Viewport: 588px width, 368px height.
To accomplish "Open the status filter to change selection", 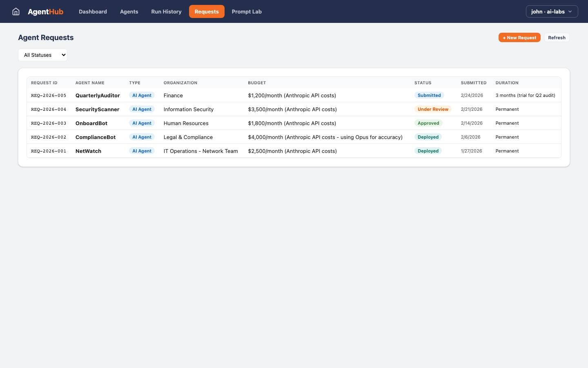I will 42,55.
